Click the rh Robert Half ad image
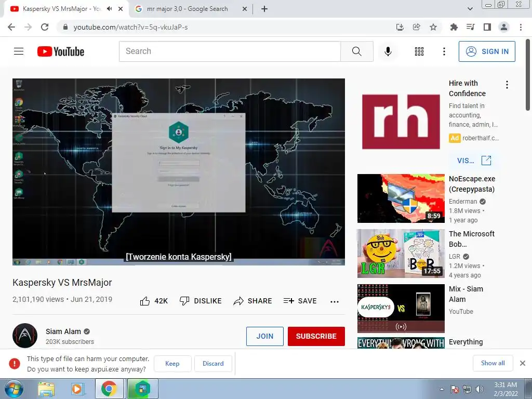Viewport: 532px width, 399px height. pos(401,122)
